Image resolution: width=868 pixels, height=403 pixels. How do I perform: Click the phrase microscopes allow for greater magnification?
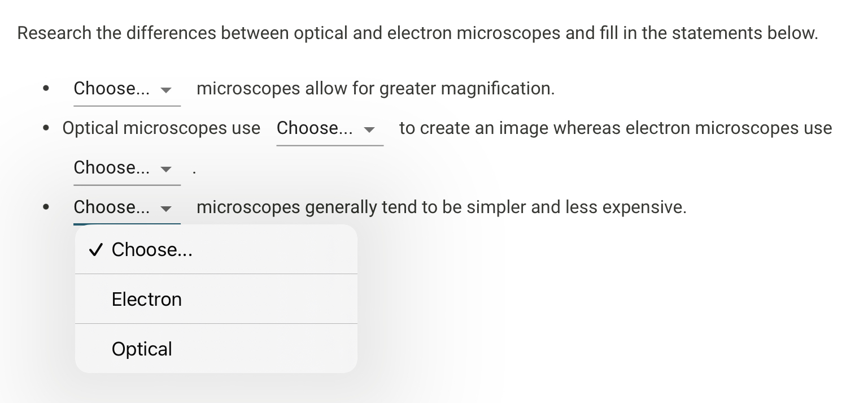(375, 88)
